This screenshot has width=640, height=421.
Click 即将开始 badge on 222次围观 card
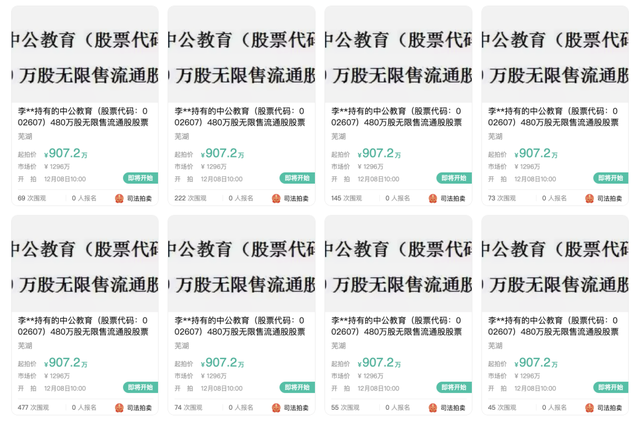pos(297,178)
